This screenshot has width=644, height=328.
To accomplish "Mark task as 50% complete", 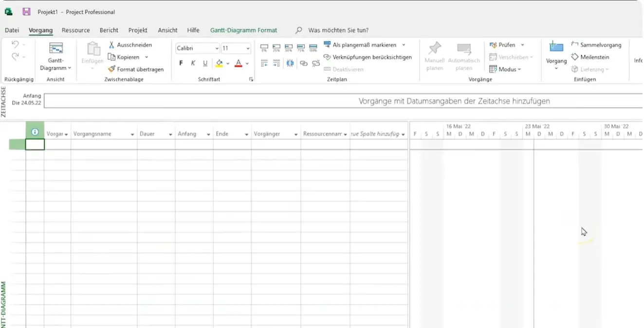I will 289,48.
